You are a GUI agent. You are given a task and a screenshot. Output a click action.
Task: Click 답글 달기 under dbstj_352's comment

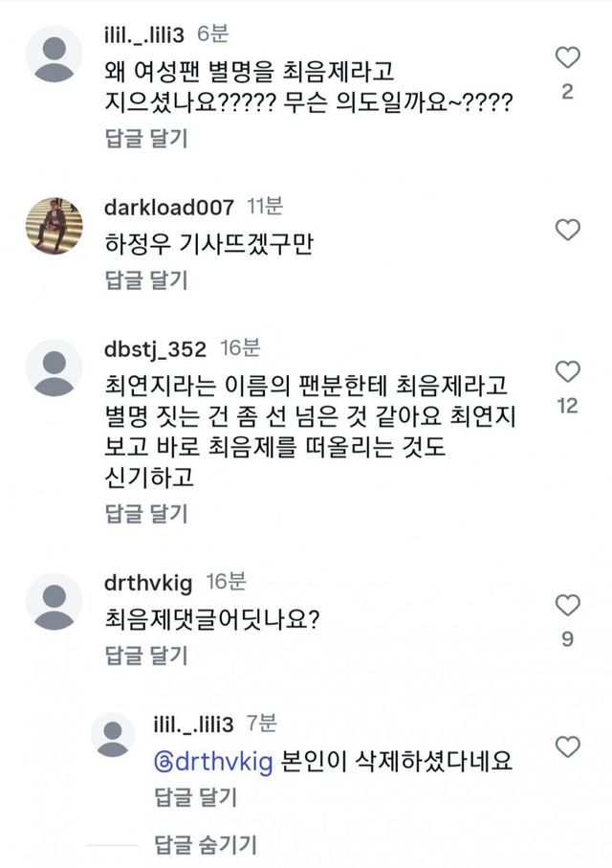[145, 514]
